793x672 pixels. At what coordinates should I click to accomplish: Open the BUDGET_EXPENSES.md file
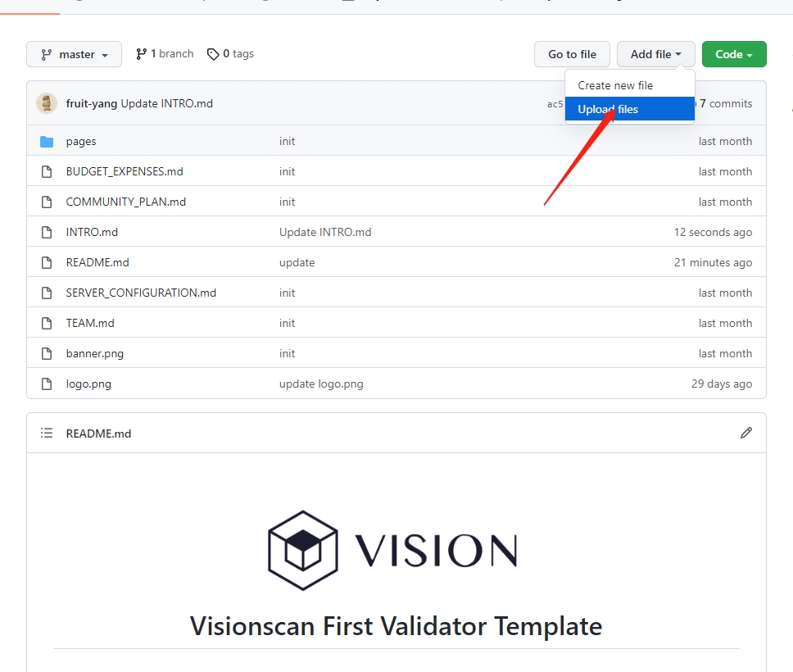point(125,172)
